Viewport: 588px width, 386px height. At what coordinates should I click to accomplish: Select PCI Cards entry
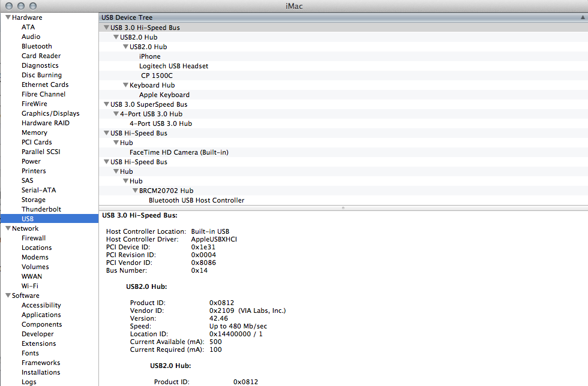[x=37, y=142]
